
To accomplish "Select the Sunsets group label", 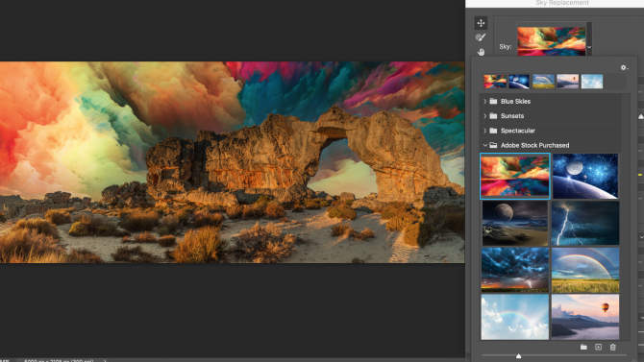I will (x=512, y=116).
